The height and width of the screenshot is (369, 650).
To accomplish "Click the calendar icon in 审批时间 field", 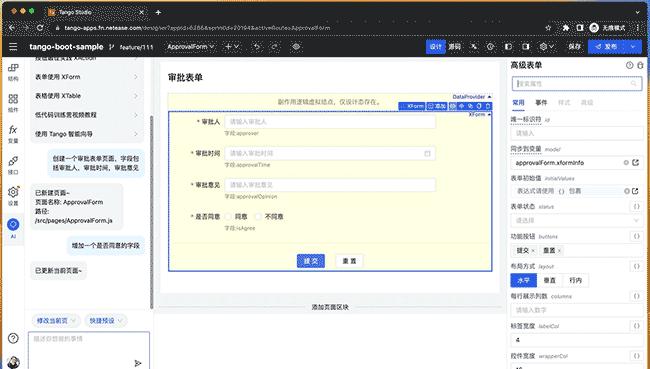I will click(x=427, y=153).
